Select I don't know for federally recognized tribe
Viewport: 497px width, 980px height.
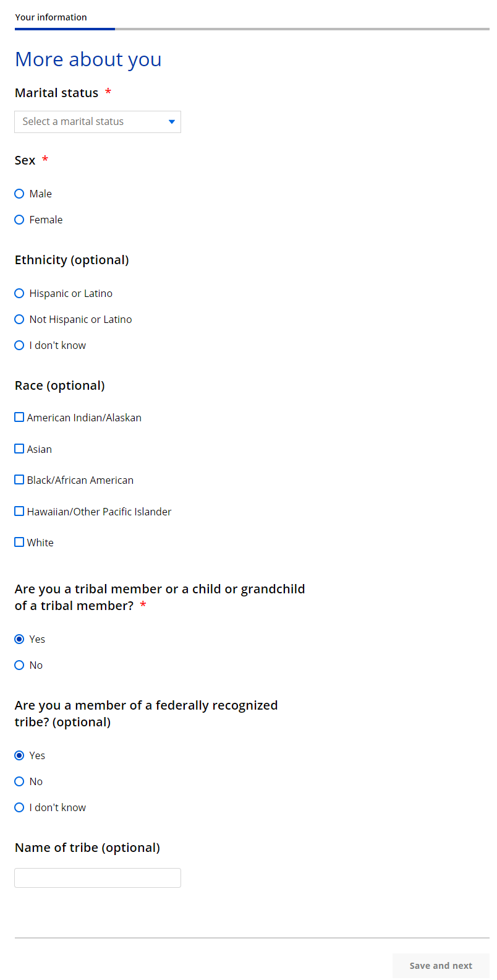pyautogui.click(x=19, y=807)
